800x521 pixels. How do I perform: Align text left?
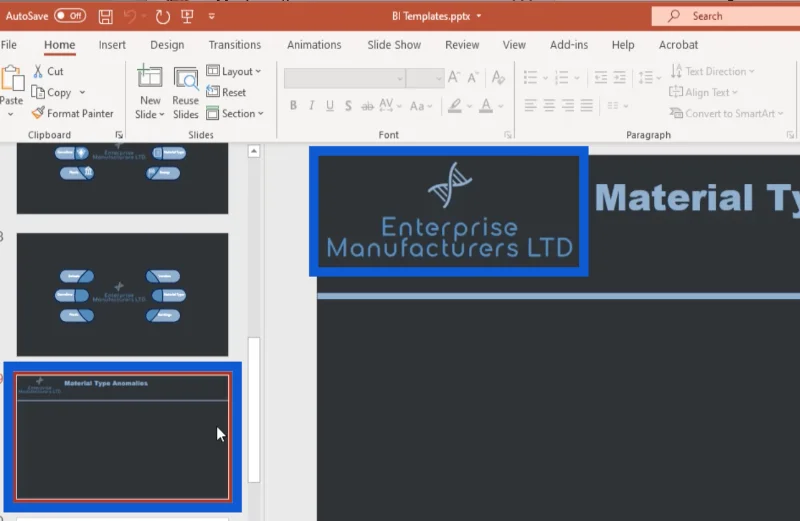pos(530,106)
